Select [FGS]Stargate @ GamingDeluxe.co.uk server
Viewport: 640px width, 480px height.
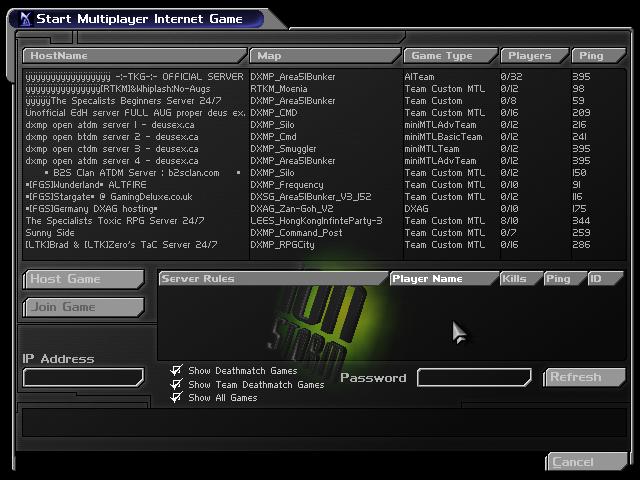point(324,197)
